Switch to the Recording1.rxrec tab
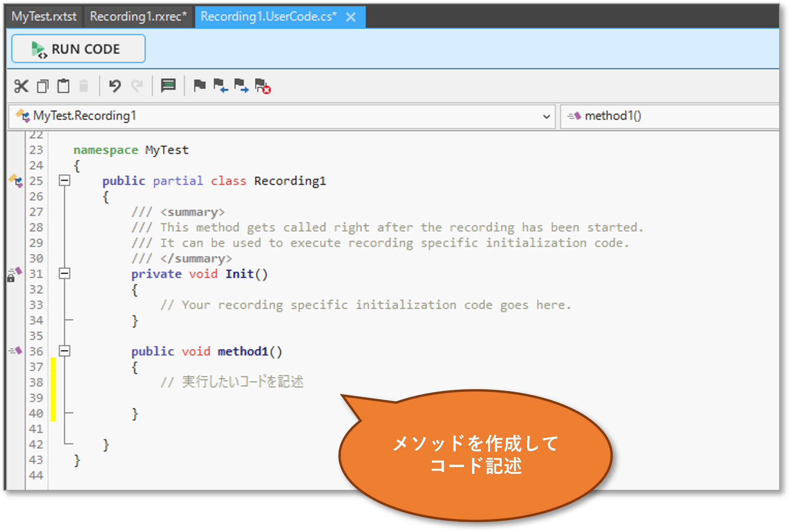The height and width of the screenshot is (532, 790). (x=138, y=16)
